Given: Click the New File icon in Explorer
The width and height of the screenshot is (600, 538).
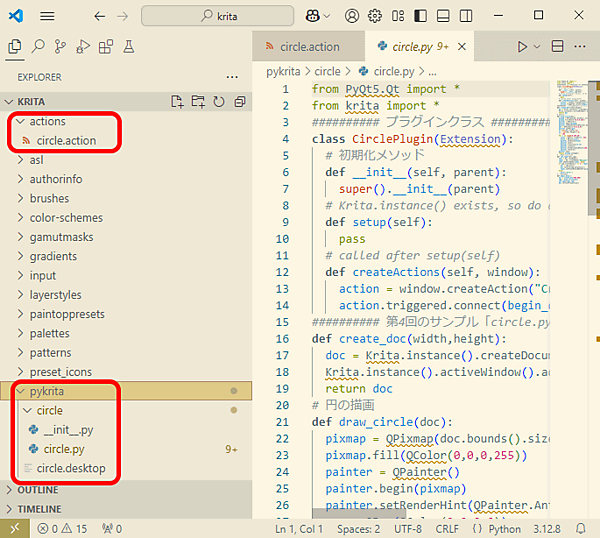Looking at the screenshot, I should pos(177,102).
